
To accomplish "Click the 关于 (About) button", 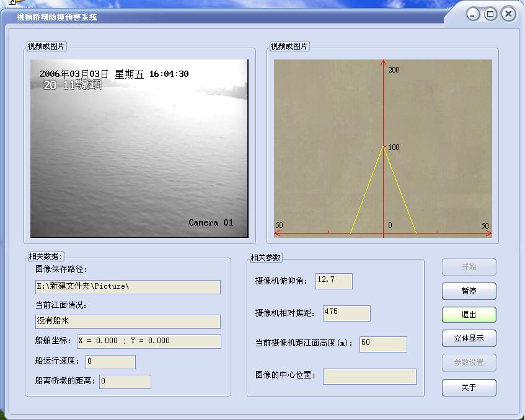I will (x=469, y=388).
